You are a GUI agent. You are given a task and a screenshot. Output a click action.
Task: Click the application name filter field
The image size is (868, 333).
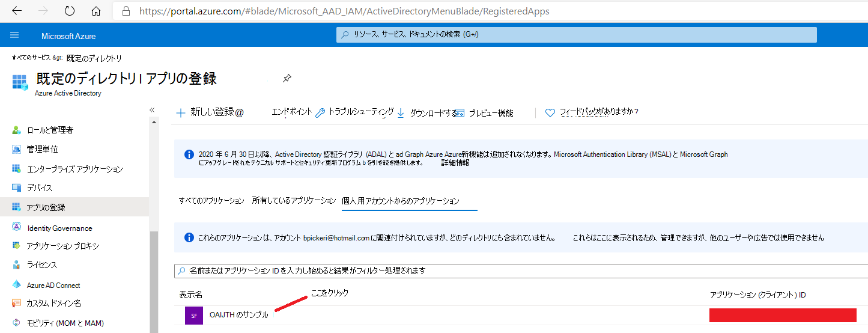(x=521, y=271)
